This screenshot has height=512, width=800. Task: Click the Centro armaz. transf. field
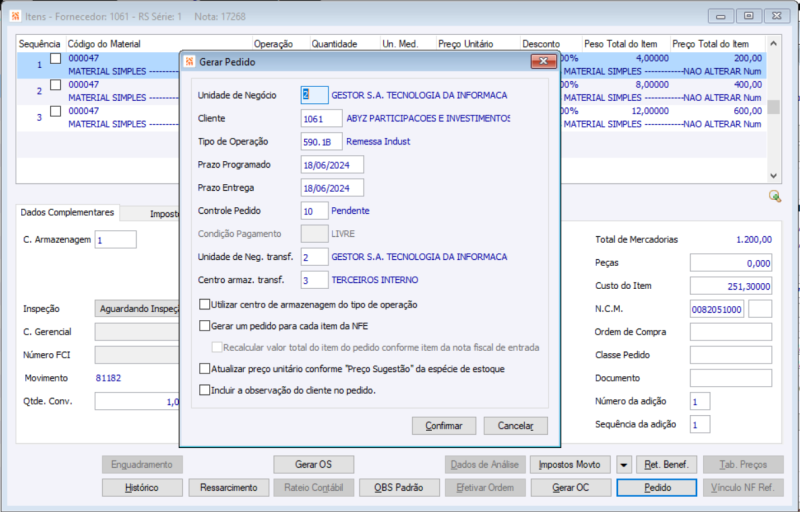coord(314,280)
